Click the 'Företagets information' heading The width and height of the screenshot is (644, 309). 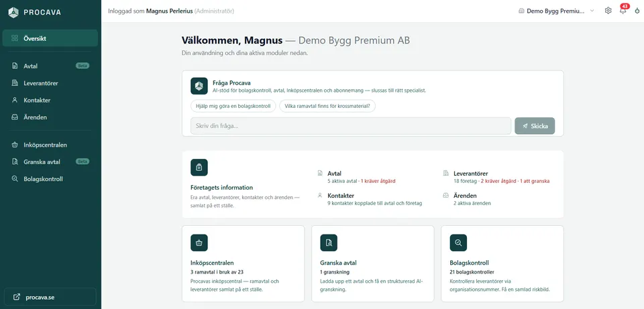click(222, 188)
